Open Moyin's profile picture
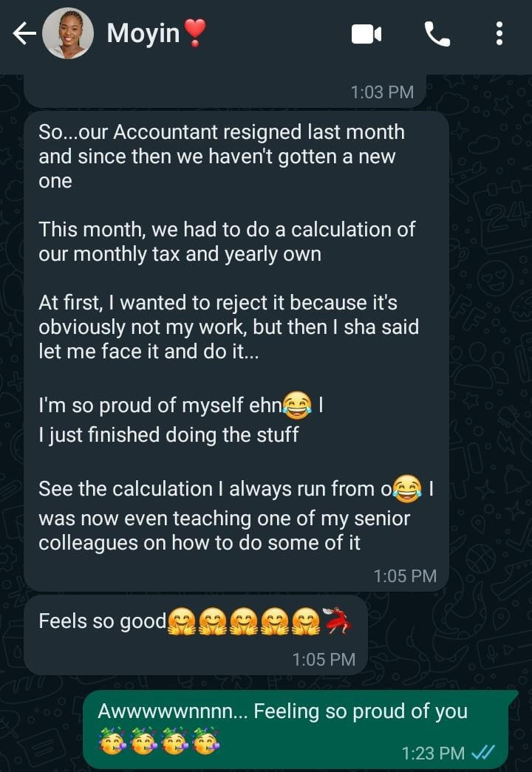The height and width of the screenshot is (772, 532). (x=68, y=34)
